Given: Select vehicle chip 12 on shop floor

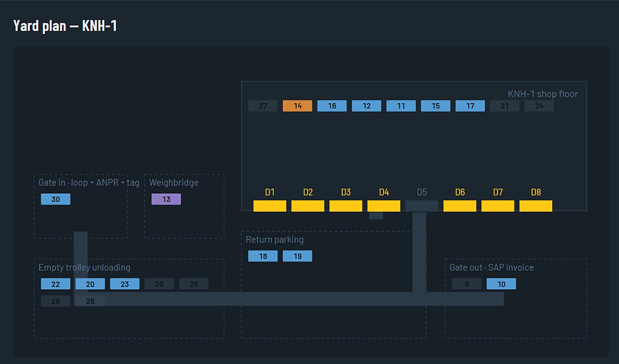Looking at the screenshot, I should coord(367,106).
